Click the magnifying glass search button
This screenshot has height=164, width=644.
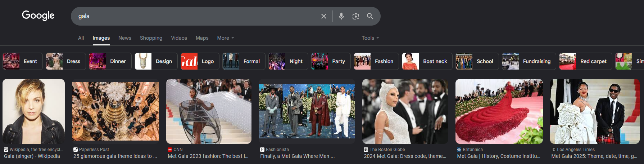pyautogui.click(x=370, y=16)
